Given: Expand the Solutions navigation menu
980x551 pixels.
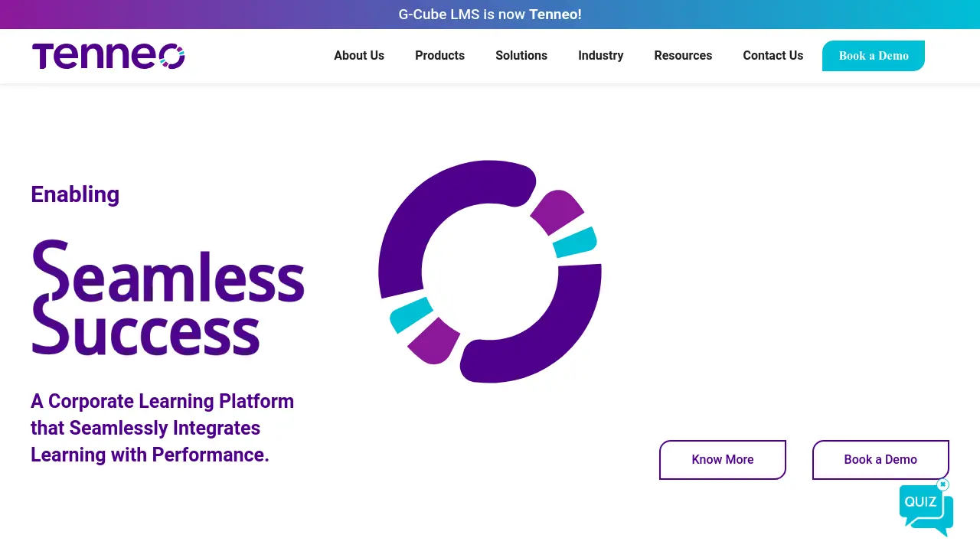Looking at the screenshot, I should click(x=521, y=56).
